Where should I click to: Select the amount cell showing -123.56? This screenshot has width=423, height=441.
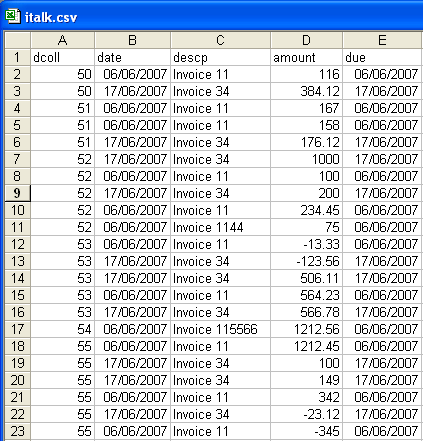click(306, 261)
